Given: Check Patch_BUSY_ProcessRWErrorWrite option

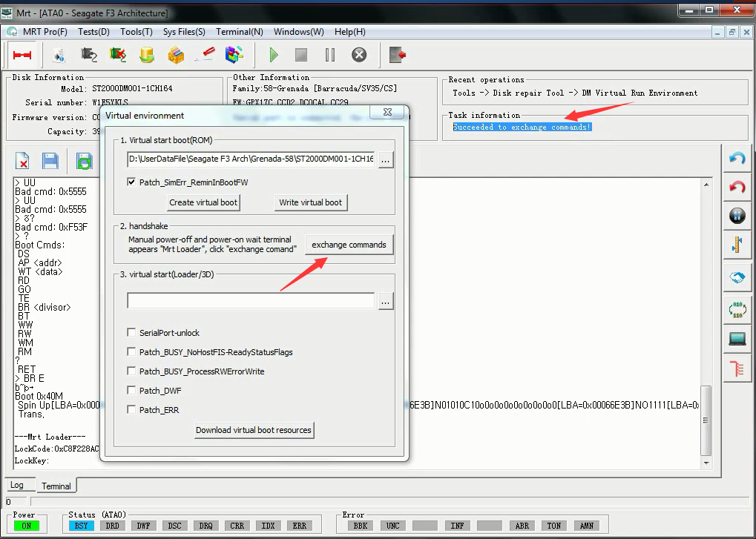Looking at the screenshot, I should point(131,371).
